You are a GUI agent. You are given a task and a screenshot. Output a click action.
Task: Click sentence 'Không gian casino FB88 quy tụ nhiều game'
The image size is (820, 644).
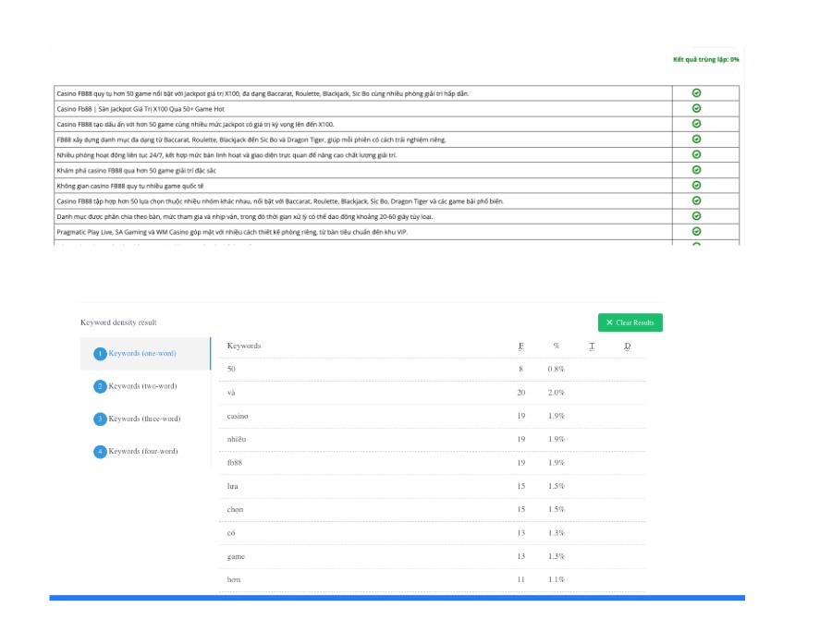pyautogui.click(x=130, y=186)
